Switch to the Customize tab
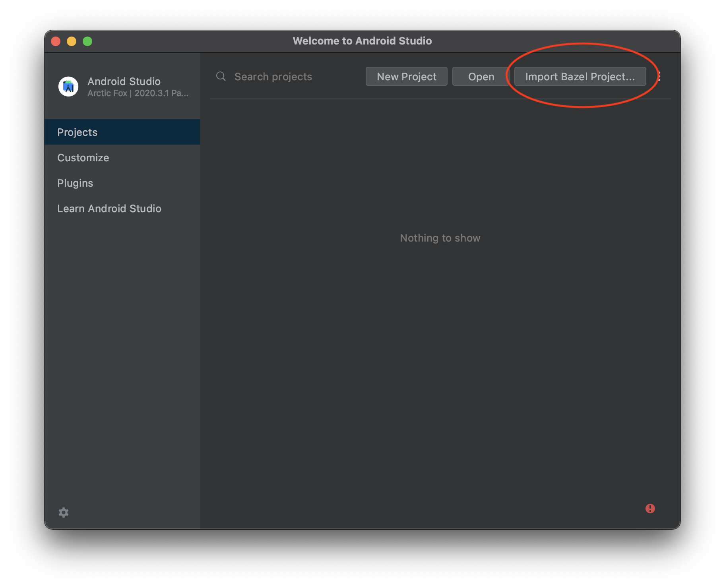The image size is (725, 588). click(122, 157)
